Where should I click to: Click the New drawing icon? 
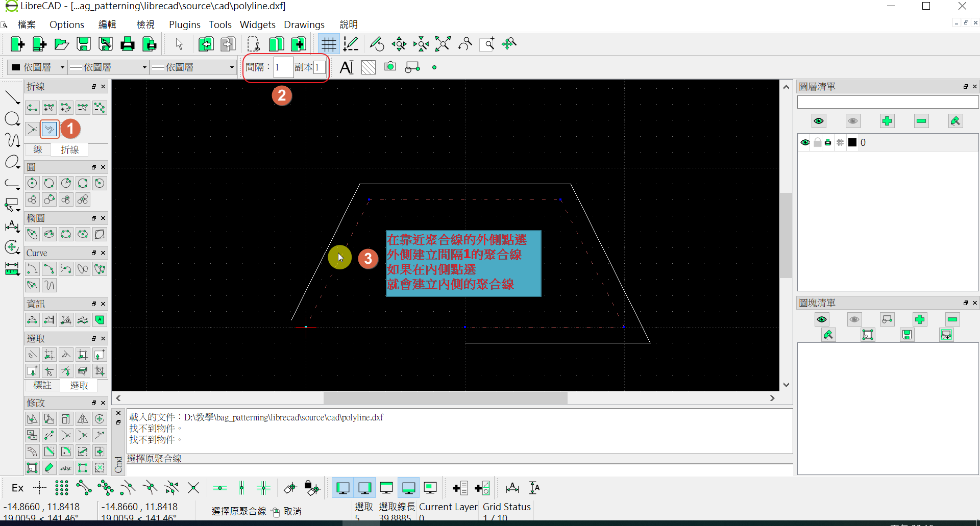tap(17, 44)
